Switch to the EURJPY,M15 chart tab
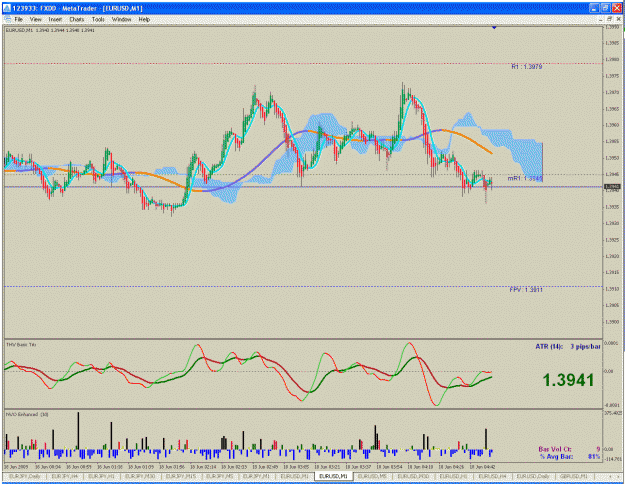Screen dimensions: 625x484 point(181,476)
